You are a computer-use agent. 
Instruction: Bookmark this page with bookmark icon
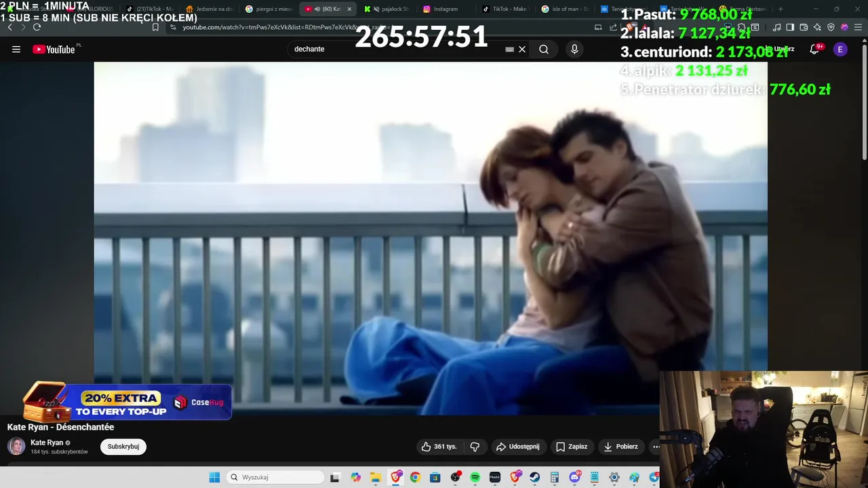[x=155, y=27]
